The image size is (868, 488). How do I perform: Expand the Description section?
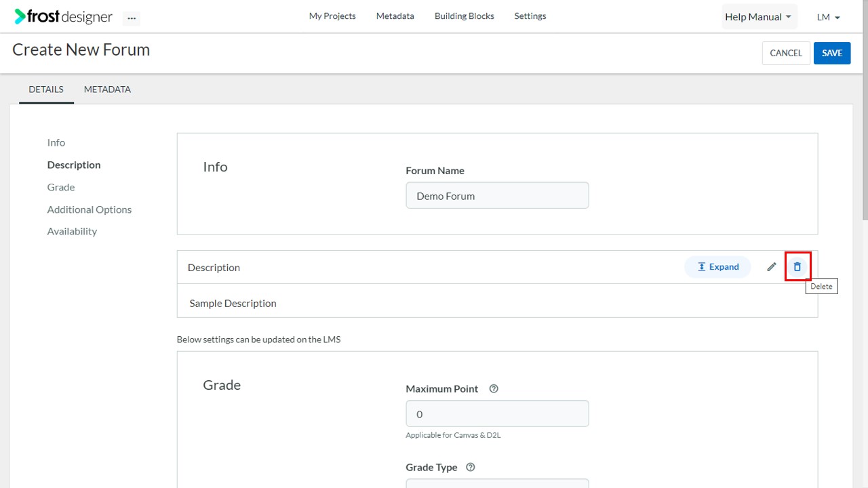click(718, 266)
